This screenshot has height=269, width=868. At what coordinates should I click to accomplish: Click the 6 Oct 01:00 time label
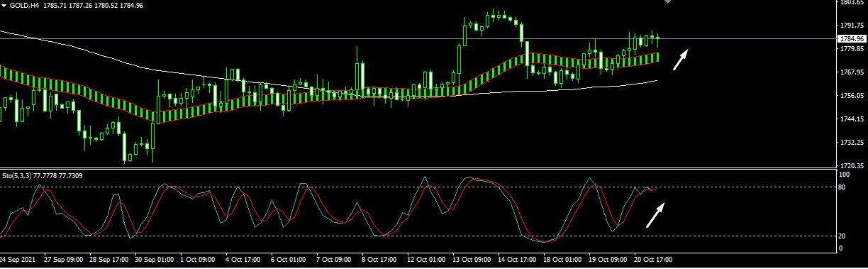(289, 260)
